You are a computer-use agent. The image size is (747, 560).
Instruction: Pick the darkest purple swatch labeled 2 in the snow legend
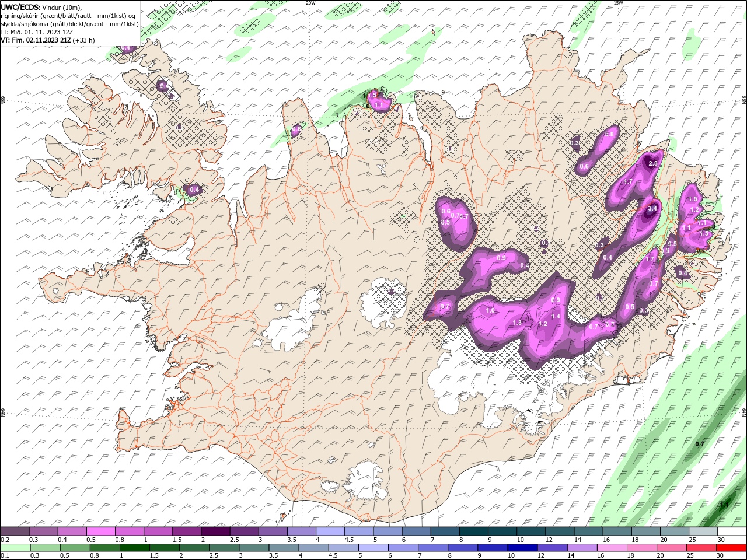click(x=215, y=531)
